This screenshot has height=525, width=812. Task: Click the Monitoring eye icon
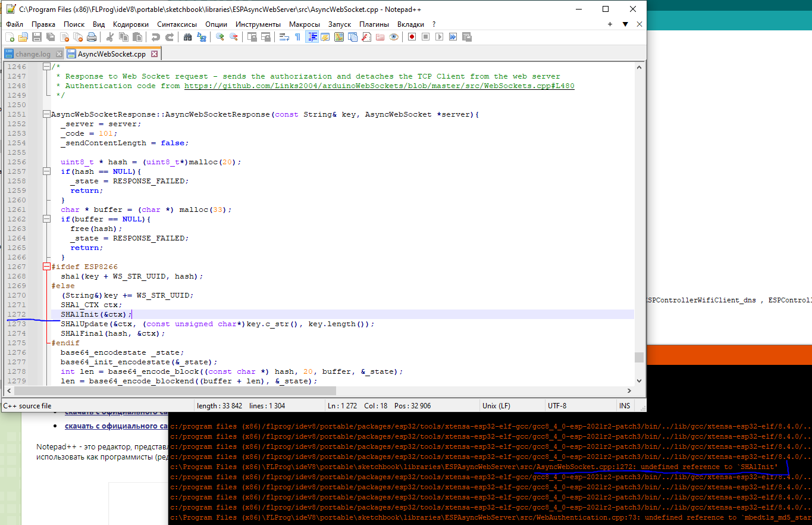pos(394,37)
